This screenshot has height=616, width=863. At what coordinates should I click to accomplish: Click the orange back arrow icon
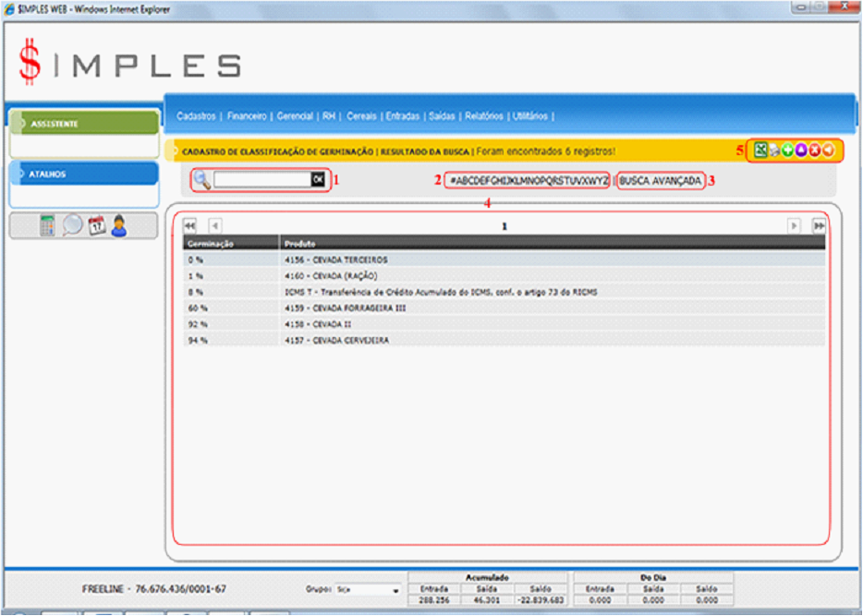coord(829,151)
